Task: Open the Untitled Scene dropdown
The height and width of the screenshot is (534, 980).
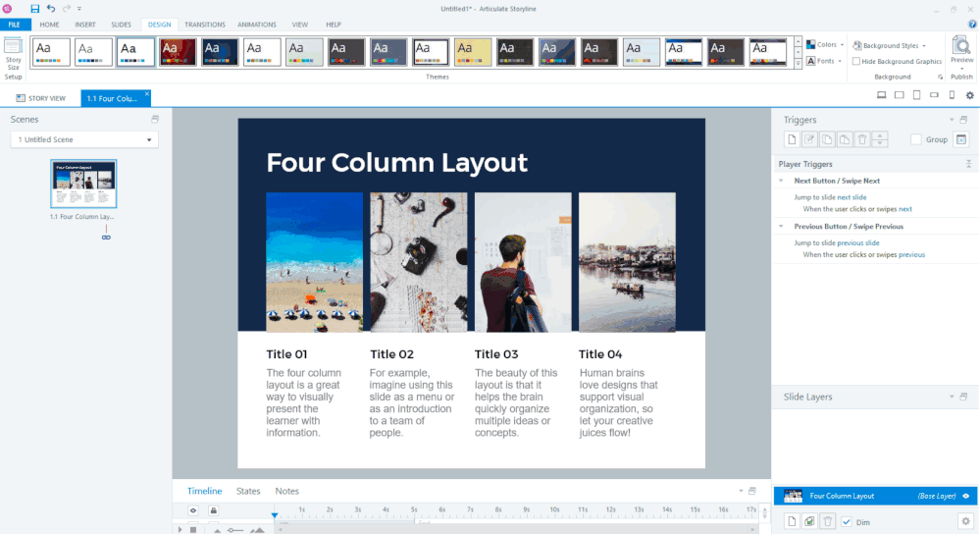Action: (83, 139)
